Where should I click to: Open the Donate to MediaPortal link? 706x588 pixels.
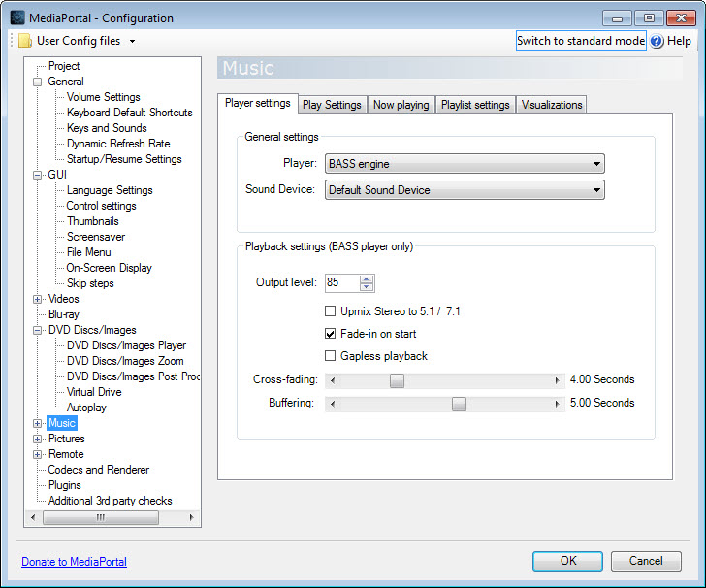point(75,562)
